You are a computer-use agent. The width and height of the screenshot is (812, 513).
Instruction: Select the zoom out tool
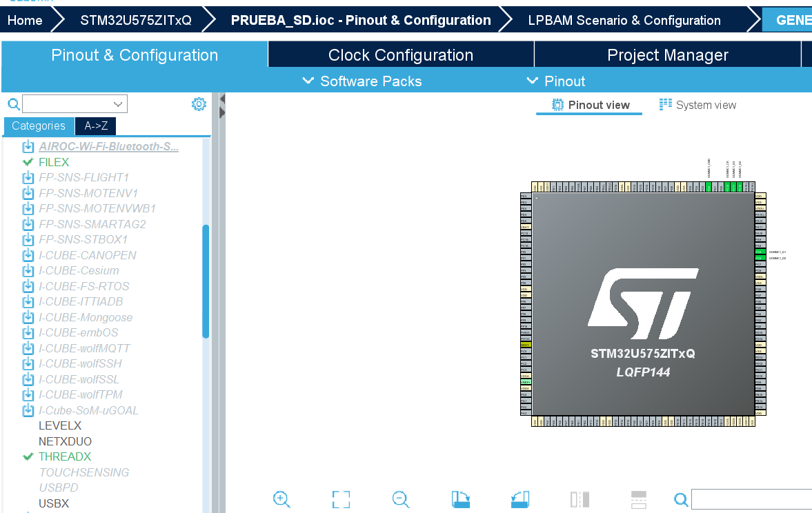coord(401,499)
